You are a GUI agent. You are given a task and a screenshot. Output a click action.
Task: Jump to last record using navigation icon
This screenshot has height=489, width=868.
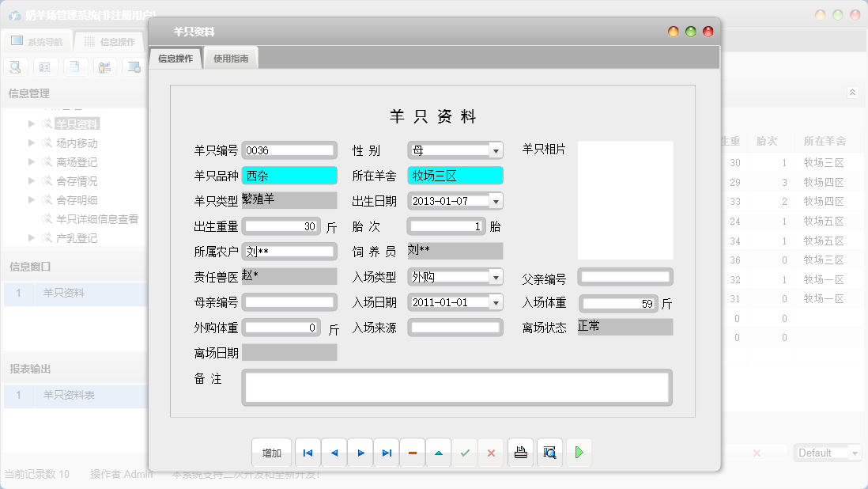pyautogui.click(x=386, y=452)
